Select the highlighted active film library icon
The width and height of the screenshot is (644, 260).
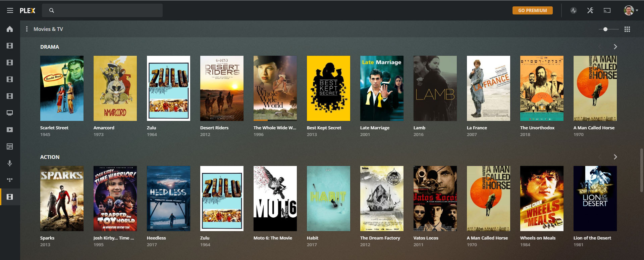(x=10, y=197)
